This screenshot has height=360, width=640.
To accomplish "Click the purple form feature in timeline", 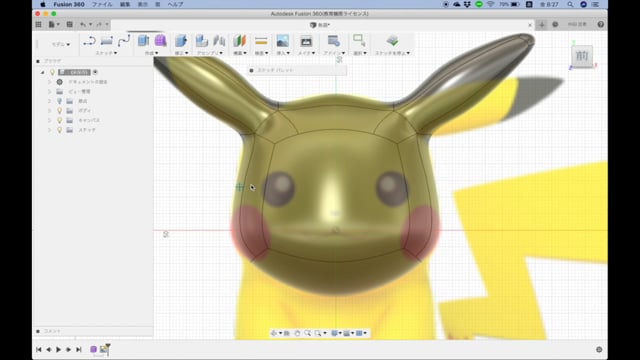I will pyautogui.click(x=93, y=349).
